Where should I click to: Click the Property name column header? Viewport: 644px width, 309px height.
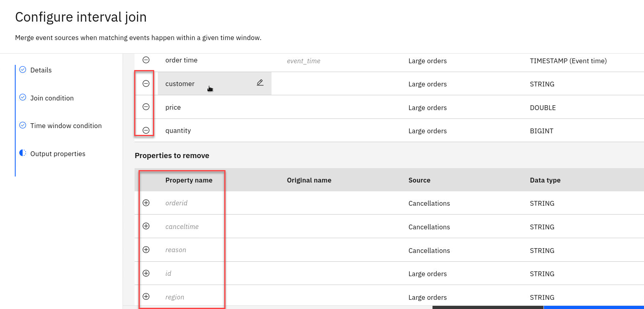coord(189,180)
